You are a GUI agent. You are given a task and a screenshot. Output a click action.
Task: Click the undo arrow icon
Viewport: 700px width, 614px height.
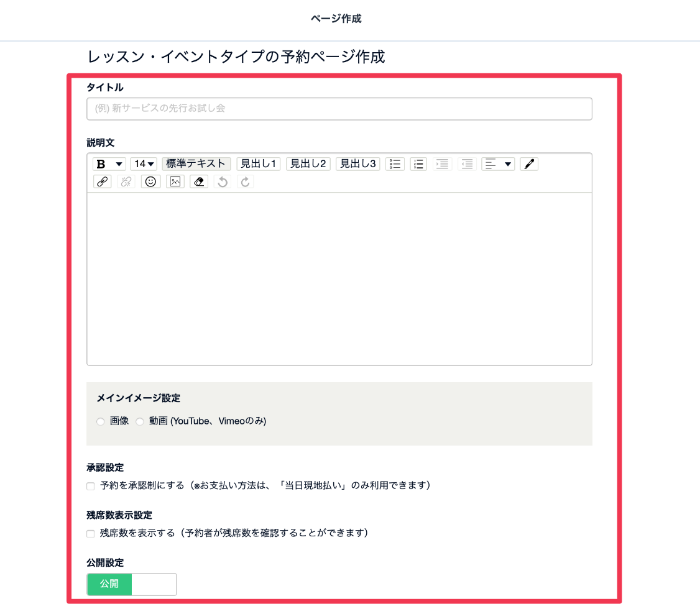(x=223, y=181)
